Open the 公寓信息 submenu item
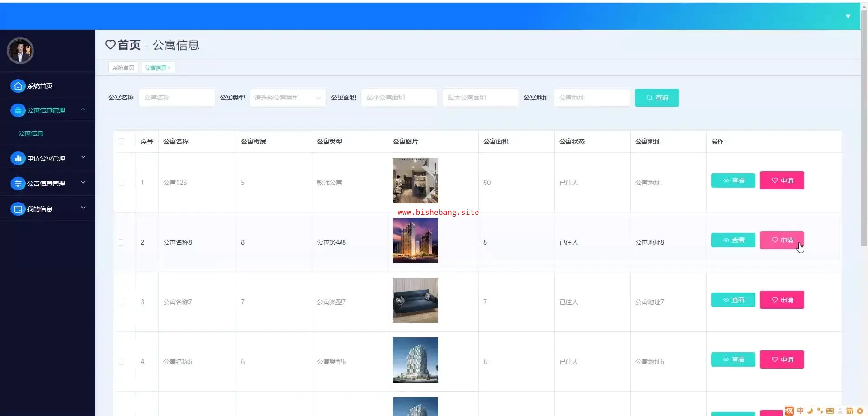The width and height of the screenshot is (868, 416). [31, 133]
